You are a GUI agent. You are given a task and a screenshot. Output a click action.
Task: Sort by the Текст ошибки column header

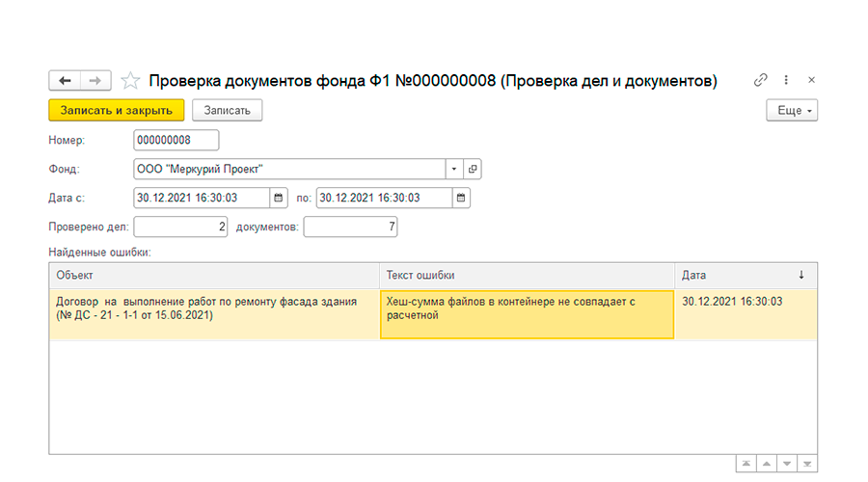[527, 275]
